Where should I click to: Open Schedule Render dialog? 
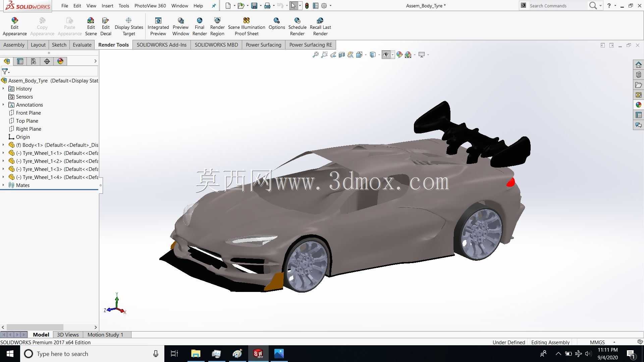[x=298, y=26]
